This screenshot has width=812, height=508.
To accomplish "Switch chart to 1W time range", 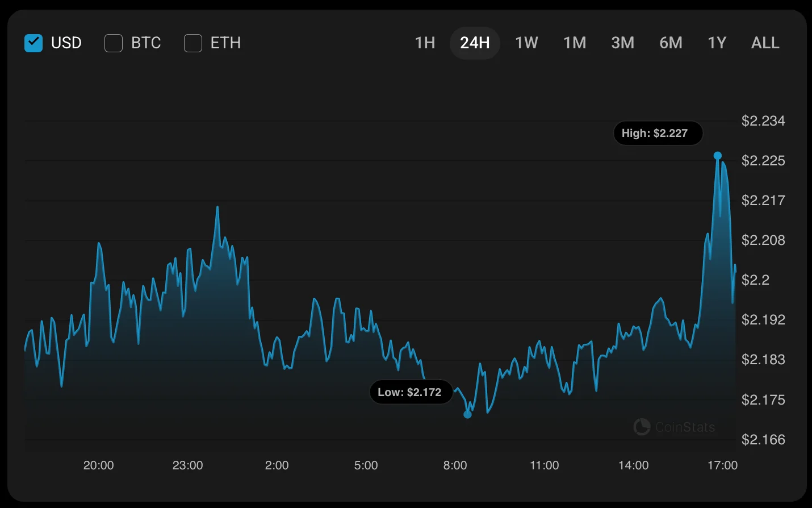I will point(526,43).
